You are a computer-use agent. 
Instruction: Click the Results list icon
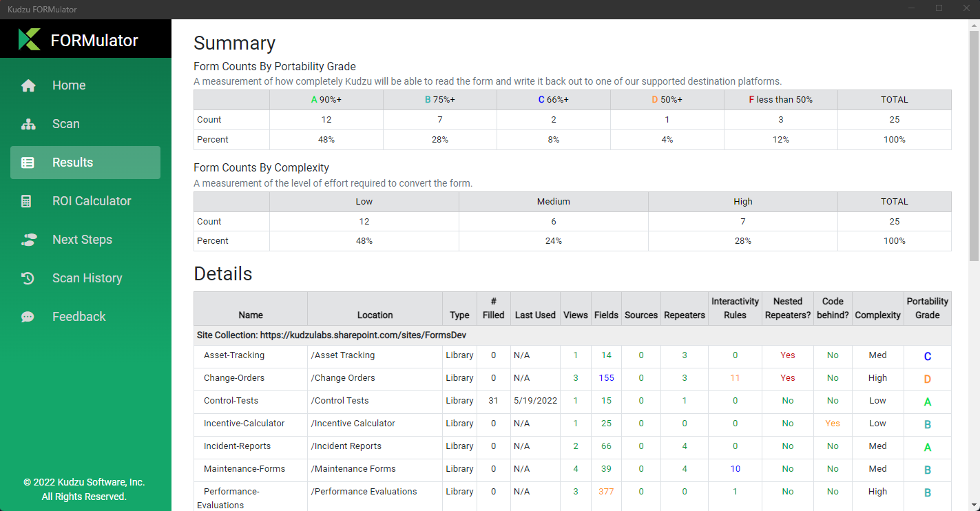(x=28, y=163)
